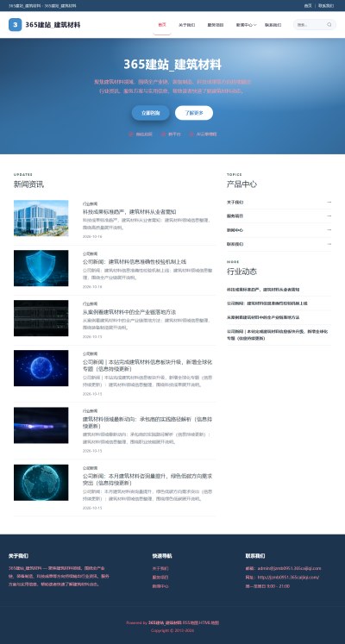
Task: Open 信息准确性校验机制上线 in 行业动态 sidebar
Action: (x=267, y=303)
